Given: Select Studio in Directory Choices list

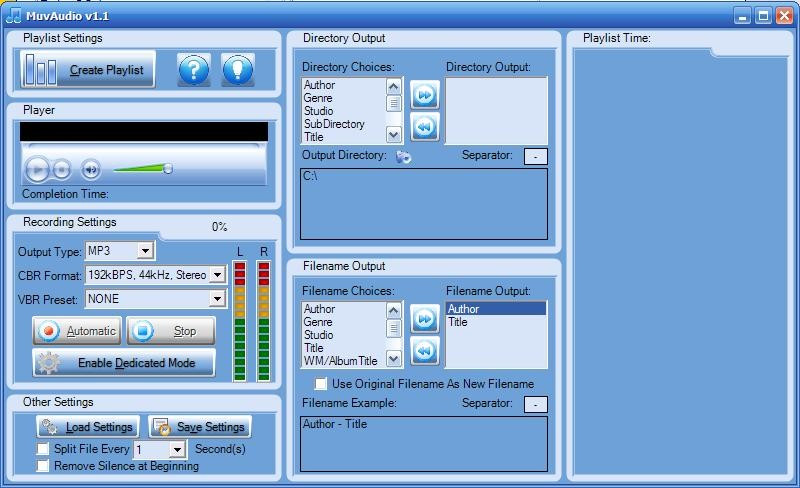Looking at the screenshot, I should click(318, 111).
